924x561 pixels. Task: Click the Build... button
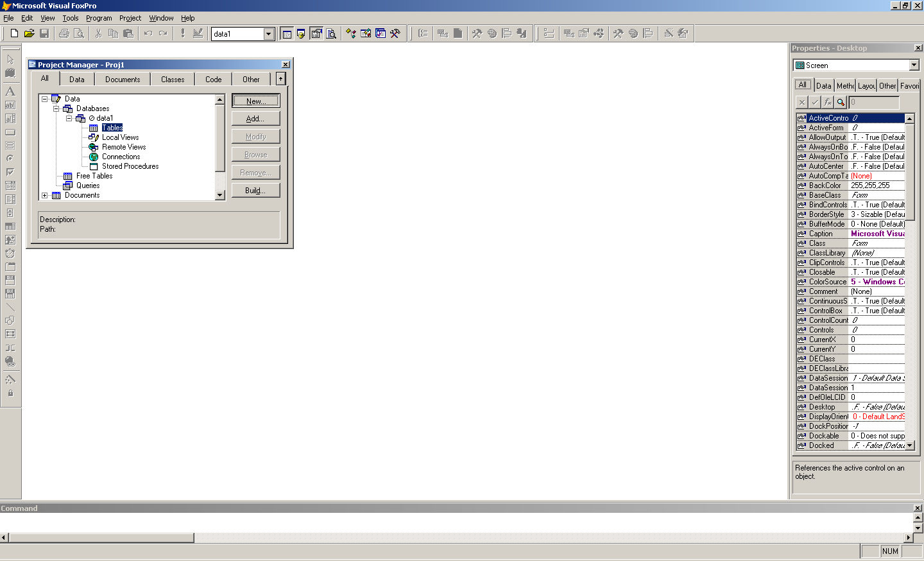click(256, 191)
